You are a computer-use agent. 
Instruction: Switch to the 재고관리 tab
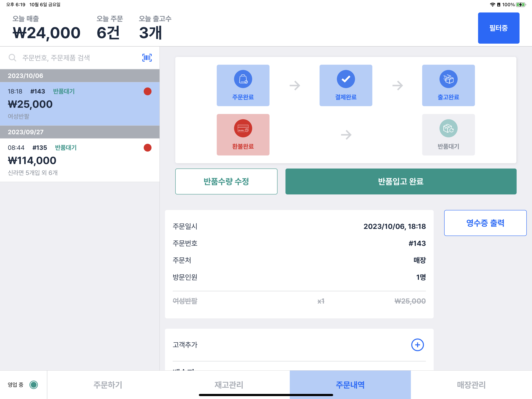(x=229, y=385)
